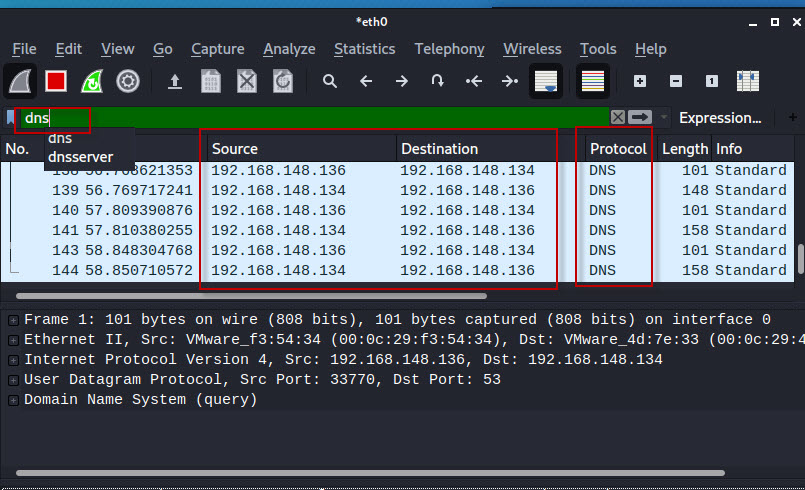Click packet list vertical scrollbar thumb
The image size is (805, 490).
point(800,259)
